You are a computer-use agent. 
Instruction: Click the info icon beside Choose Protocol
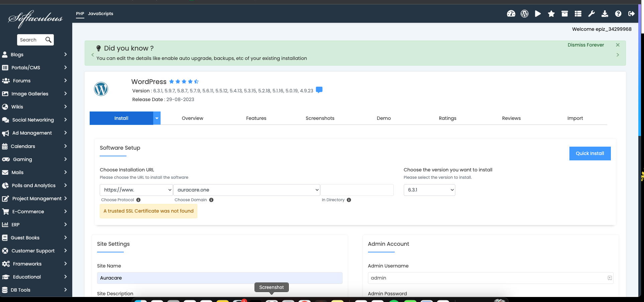coord(138,200)
